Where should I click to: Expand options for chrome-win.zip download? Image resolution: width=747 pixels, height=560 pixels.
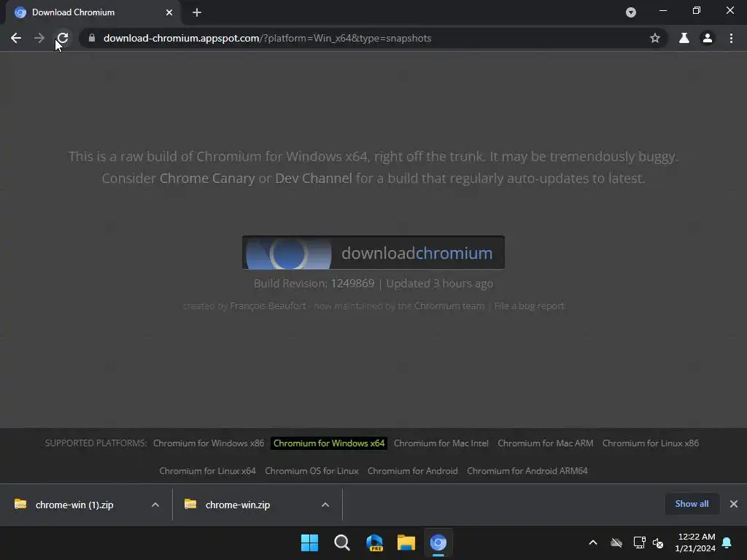[x=325, y=505]
